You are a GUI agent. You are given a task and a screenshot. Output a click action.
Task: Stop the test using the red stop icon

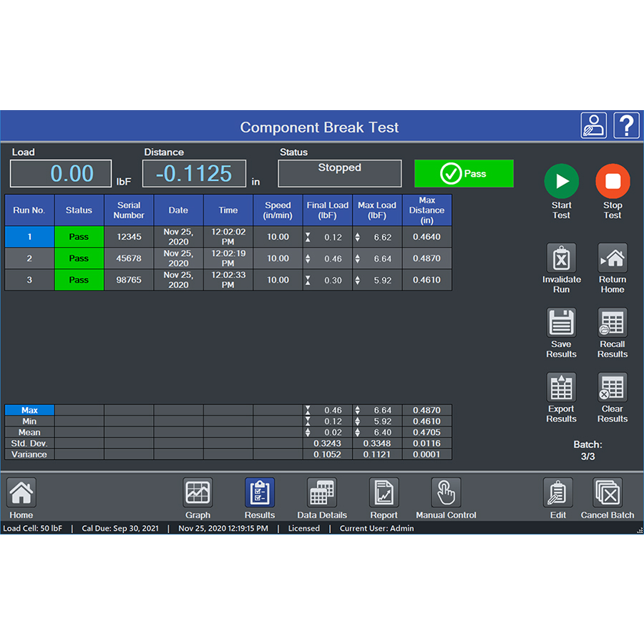click(613, 181)
